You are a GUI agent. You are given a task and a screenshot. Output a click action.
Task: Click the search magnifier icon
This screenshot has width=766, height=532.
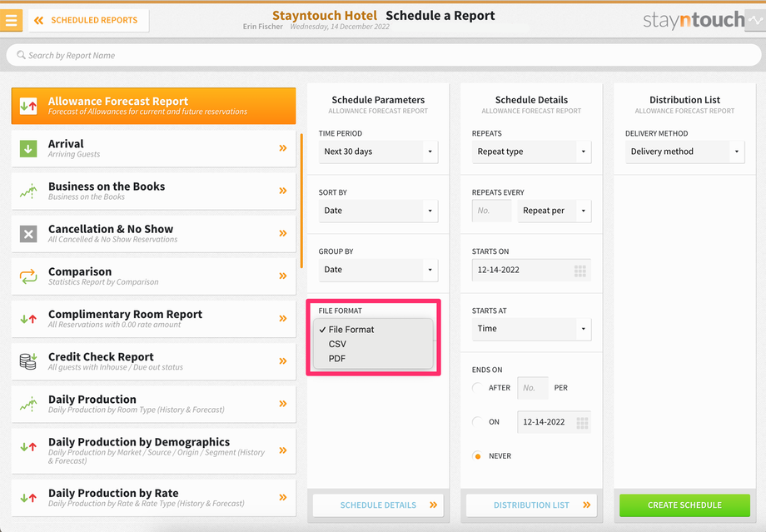click(21, 55)
